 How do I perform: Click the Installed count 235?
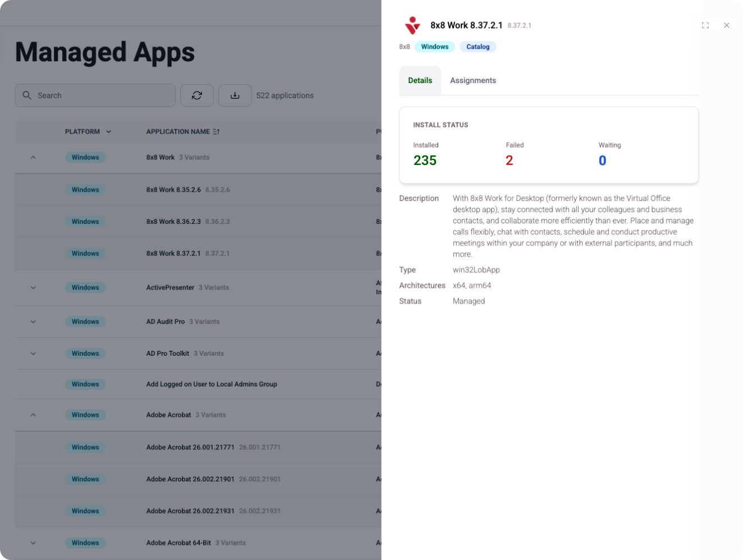425,160
